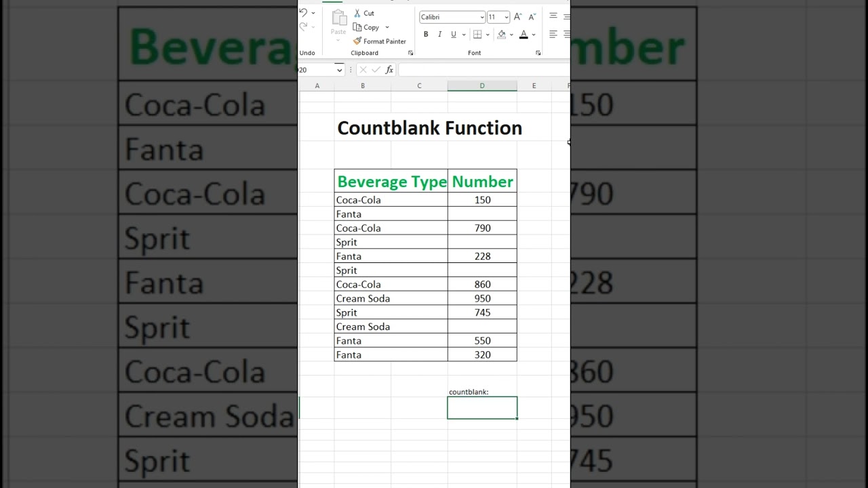The height and width of the screenshot is (488, 868).
Task: Open the Borders dropdown arrow
Action: pos(488,35)
